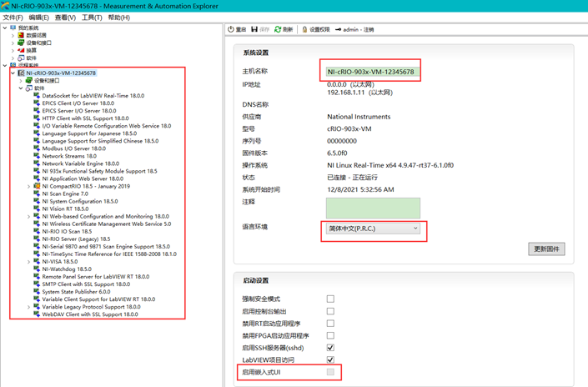
Task: Click the save (保存) floppy disk icon
Action: click(254, 29)
